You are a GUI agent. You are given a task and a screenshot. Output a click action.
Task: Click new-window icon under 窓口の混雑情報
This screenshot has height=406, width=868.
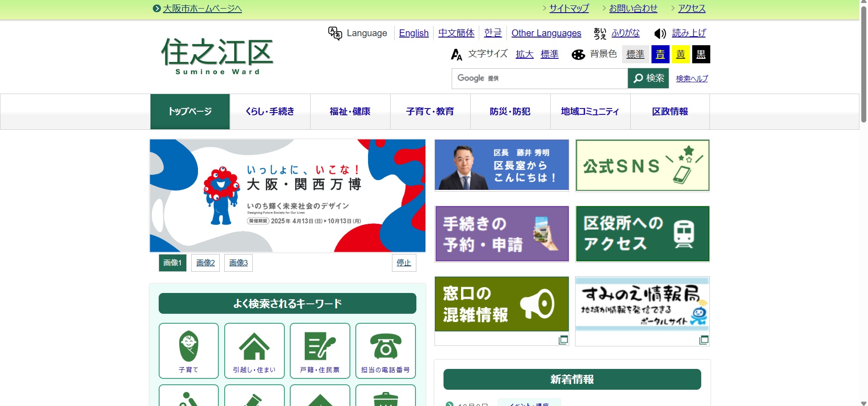pyautogui.click(x=563, y=340)
